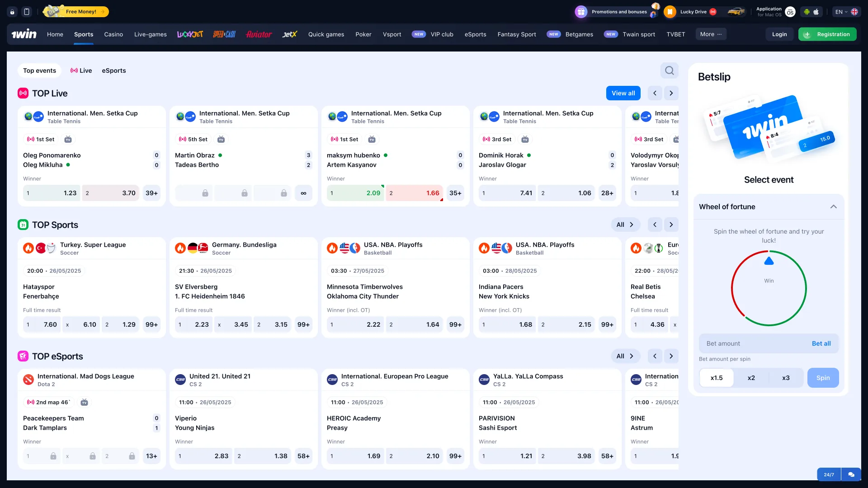Click TV stream icon on Dominik Horak match
Screen dimensions: 868x488
click(x=525, y=139)
